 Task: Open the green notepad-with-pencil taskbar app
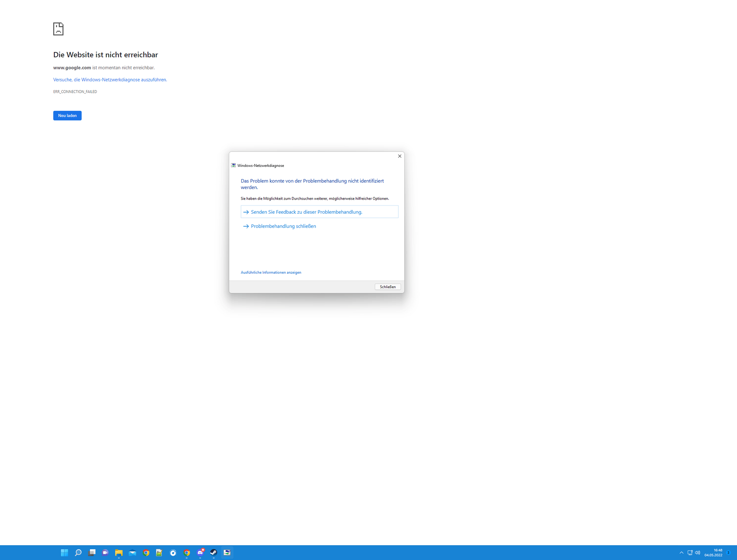[x=159, y=552]
